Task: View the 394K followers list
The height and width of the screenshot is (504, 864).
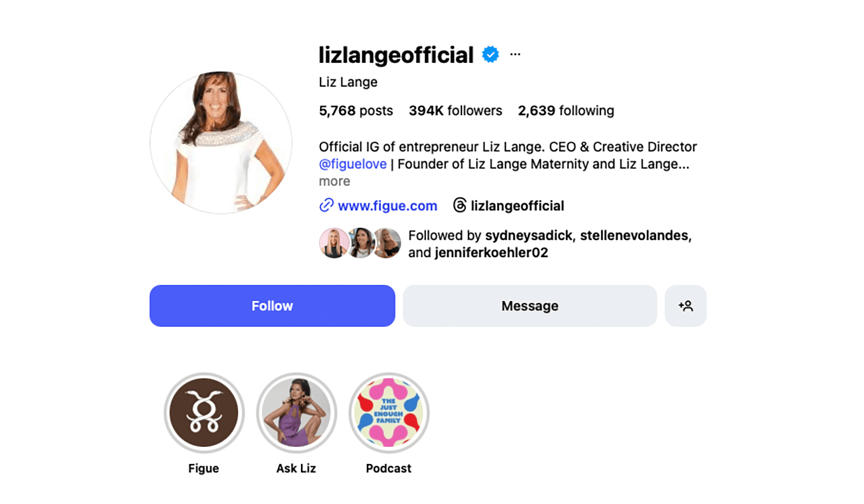Action: [455, 111]
